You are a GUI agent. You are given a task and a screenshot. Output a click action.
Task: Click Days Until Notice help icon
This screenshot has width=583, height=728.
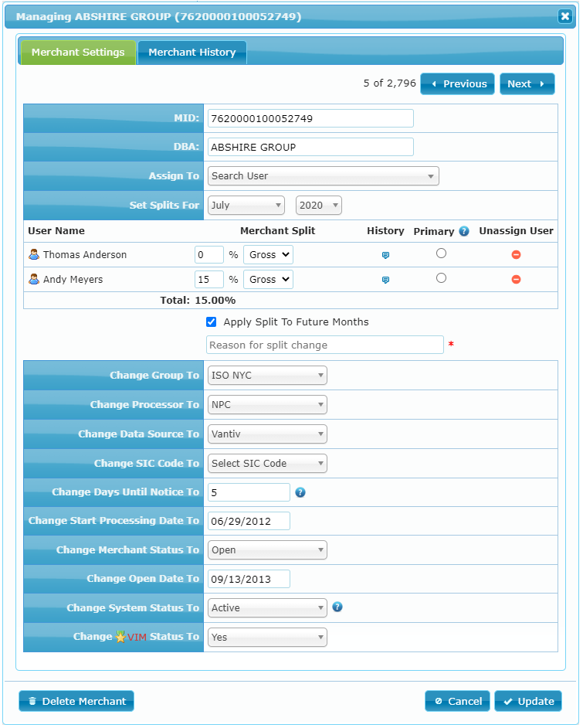300,492
